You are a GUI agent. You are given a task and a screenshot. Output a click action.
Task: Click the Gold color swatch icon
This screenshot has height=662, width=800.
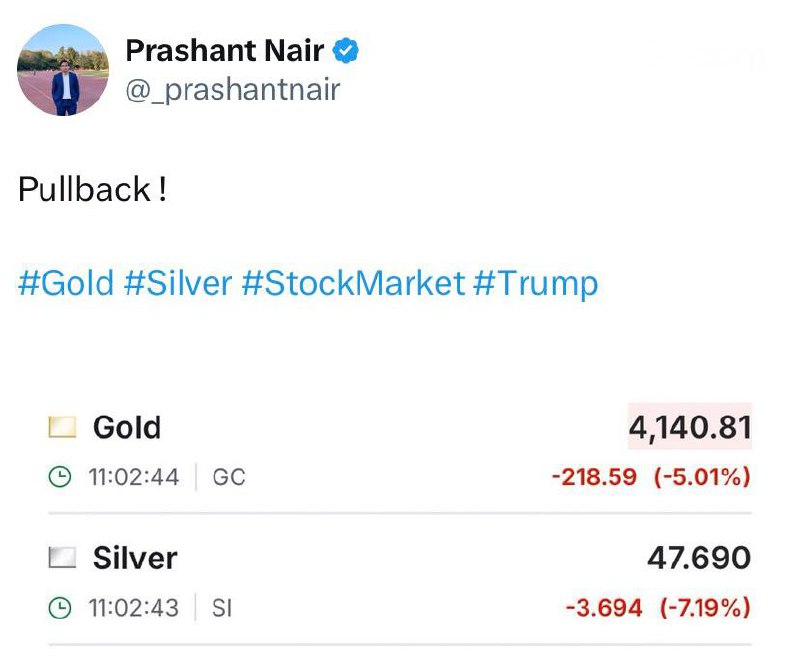(63, 428)
